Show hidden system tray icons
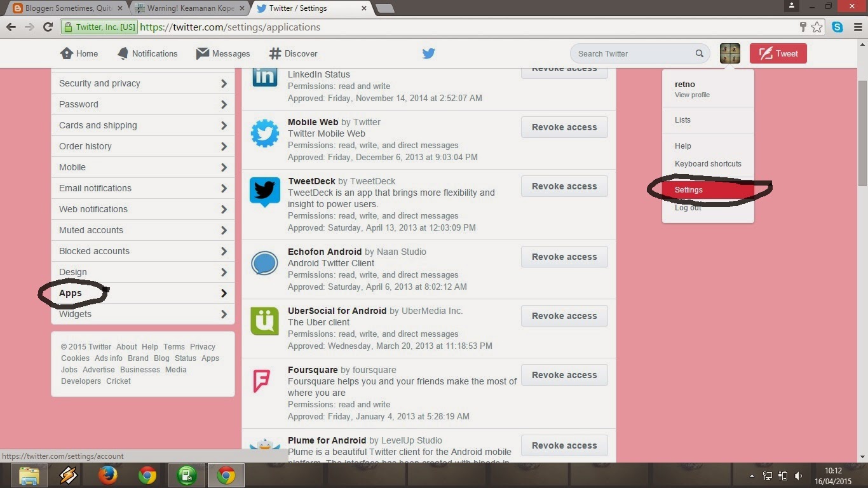The image size is (868, 488). click(x=752, y=475)
